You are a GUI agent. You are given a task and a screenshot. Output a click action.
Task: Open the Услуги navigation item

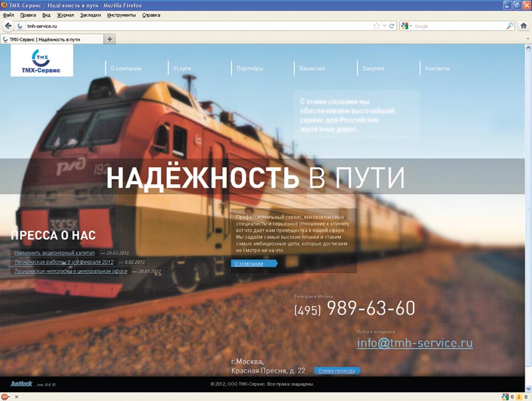click(182, 68)
